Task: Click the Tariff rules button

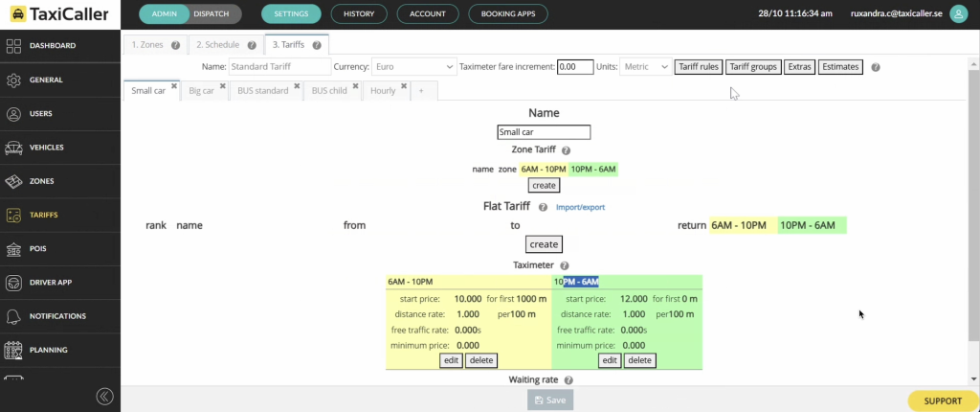Action: coord(699,67)
